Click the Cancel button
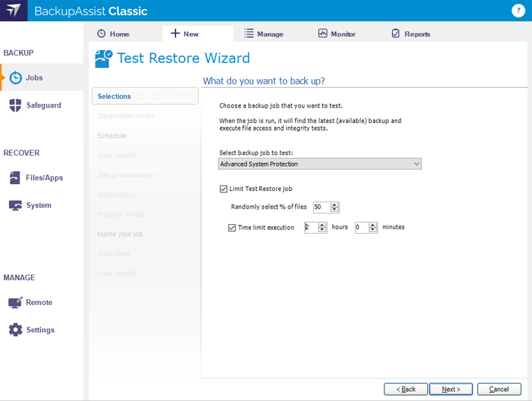The width and height of the screenshot is (532, 401). click(x=499, y=389)
